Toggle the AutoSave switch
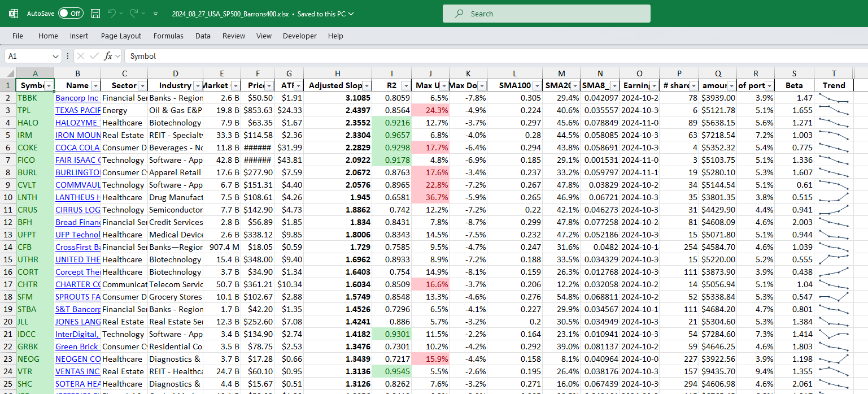Screen dimensions: 868x394 pos(71,14)
